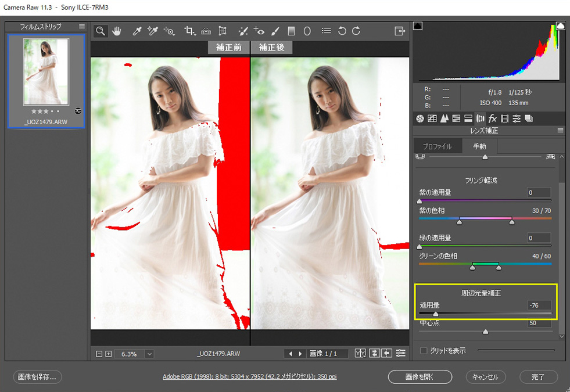Click the 画像を開く button

point(420,377)
